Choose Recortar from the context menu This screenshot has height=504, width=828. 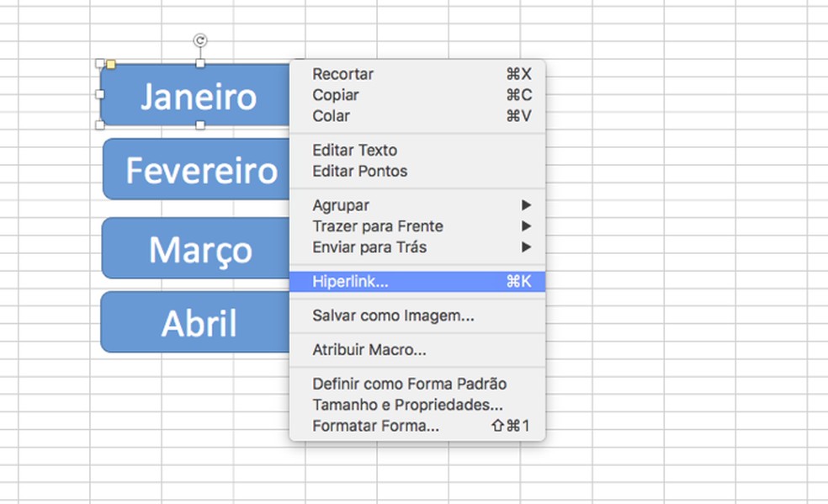pos(343,74)
